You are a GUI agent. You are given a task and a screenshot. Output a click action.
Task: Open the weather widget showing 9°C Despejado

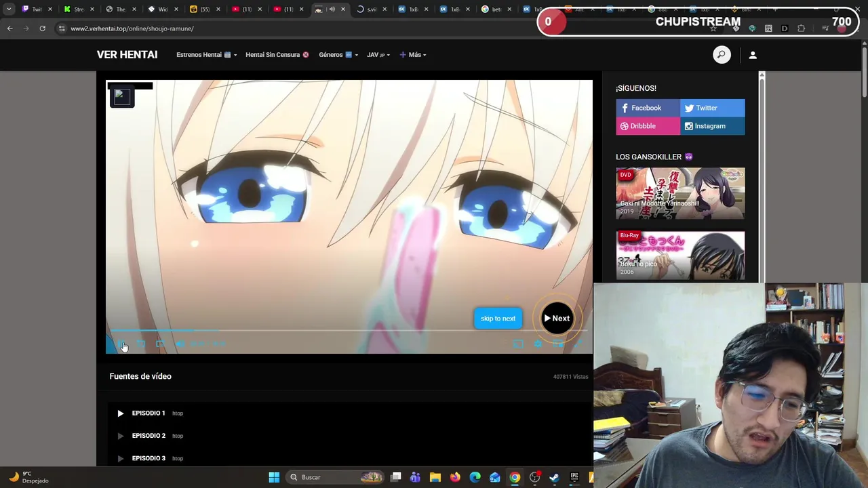click(x=30, y=477)
